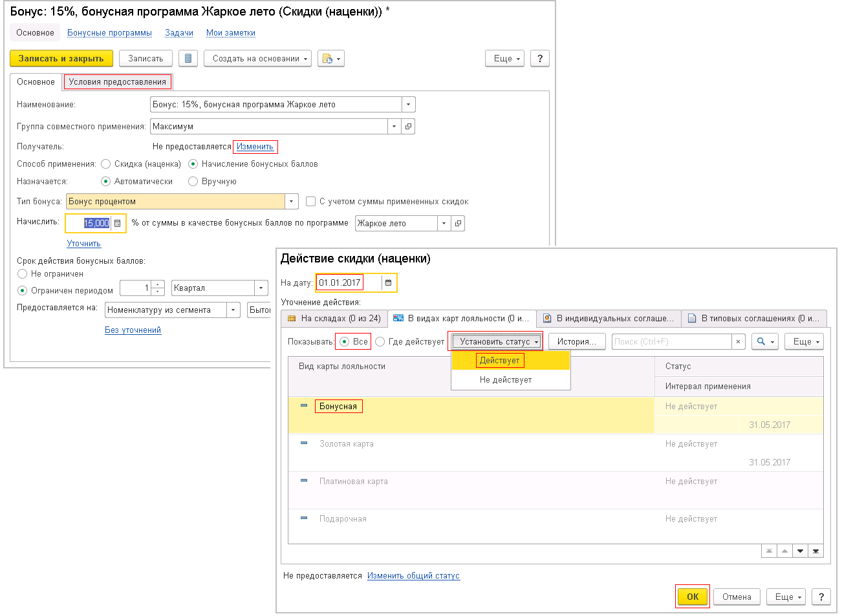Viewport: 842px width, 616px height.
Task: Click the calculator icon in Начислить field
Action: 118,224
